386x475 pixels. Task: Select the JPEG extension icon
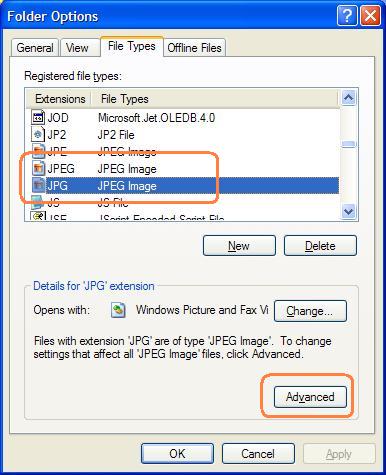38,168
